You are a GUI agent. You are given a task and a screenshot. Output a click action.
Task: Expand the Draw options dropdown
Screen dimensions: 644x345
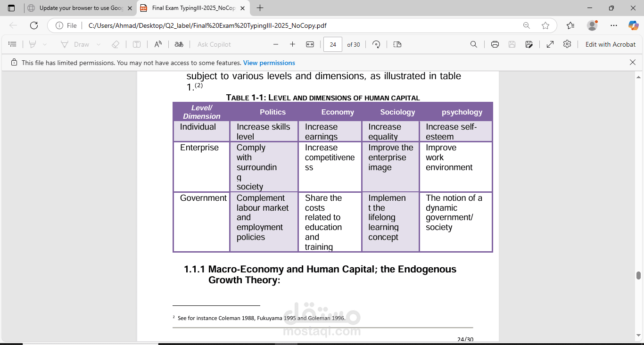(99, 44)
